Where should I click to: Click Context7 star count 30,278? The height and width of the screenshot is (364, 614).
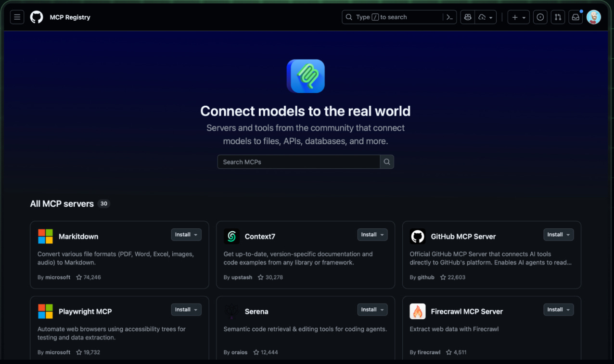270,277
